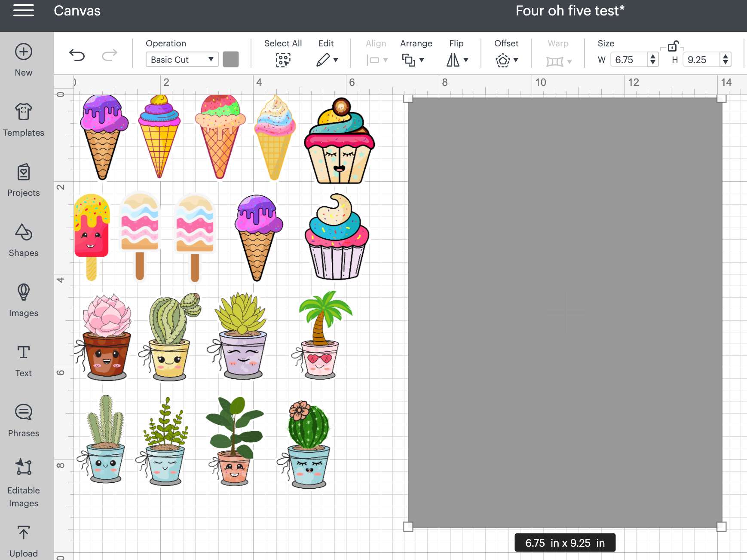This screenshot has height=560, width=747.
Task: Open the Edit menu
Action: click(327, 60)
